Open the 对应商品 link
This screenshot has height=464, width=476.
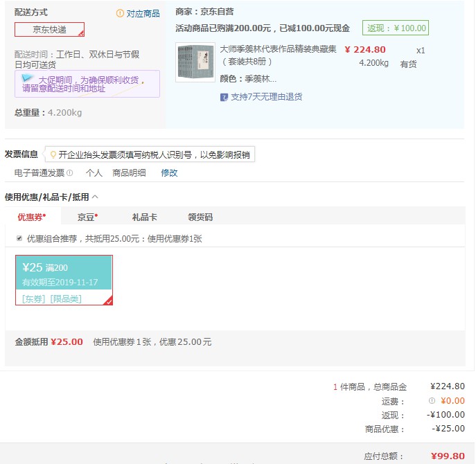pyautogui.click(x=143, y=14)
